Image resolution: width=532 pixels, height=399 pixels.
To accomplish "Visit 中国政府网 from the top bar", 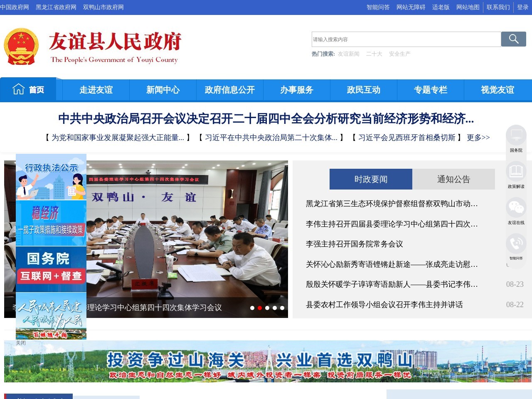I will tap(15, 7).
